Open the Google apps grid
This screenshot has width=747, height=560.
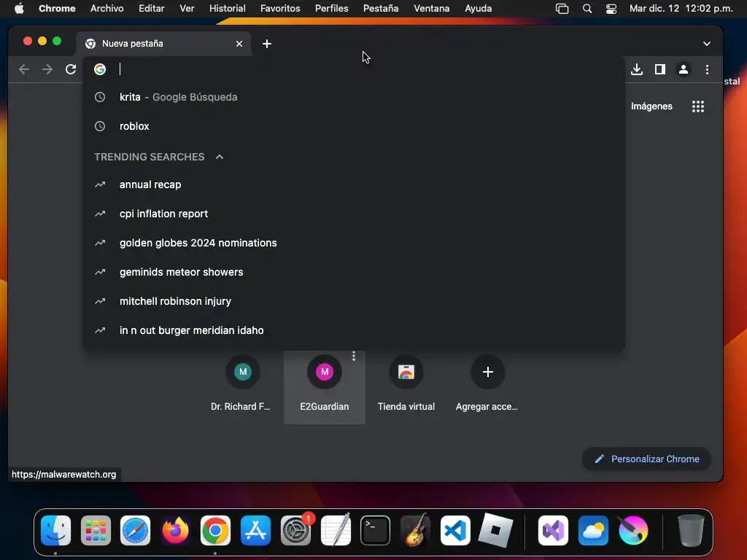[x=698, y=106]
